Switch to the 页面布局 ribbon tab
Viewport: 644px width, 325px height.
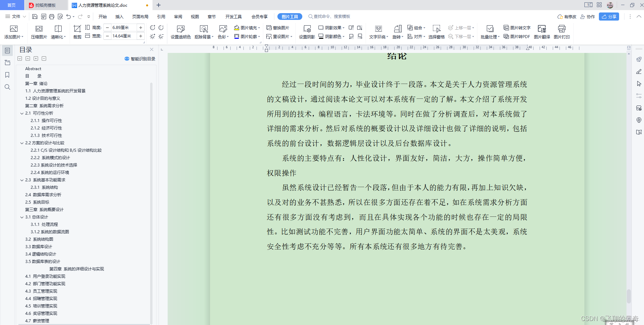coord(140,17)
